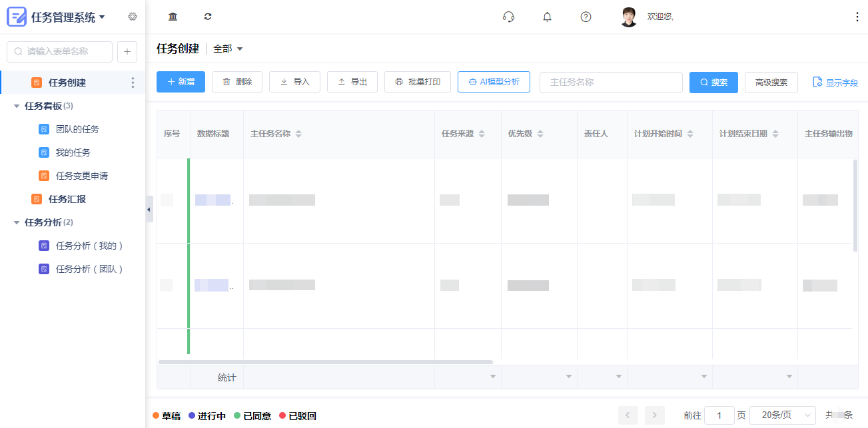
Task: Open the 全部 filter dropdown
Action: tap(228, 49)
